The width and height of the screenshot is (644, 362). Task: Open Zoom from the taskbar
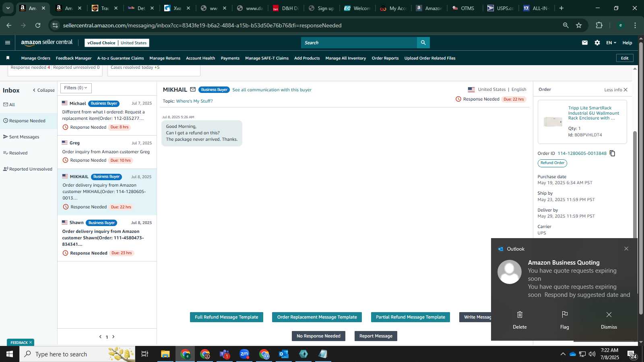tap(244, 354)
